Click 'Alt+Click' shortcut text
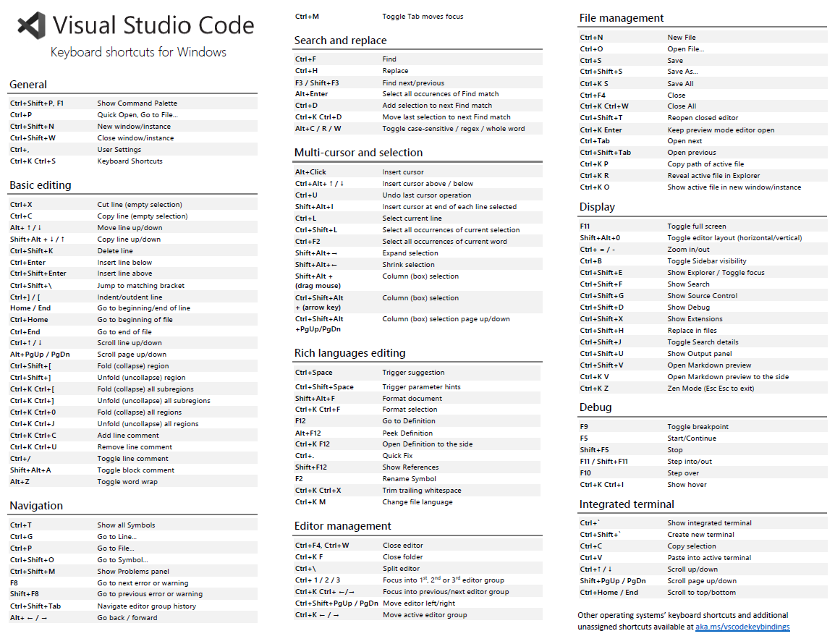 point(310,172)
